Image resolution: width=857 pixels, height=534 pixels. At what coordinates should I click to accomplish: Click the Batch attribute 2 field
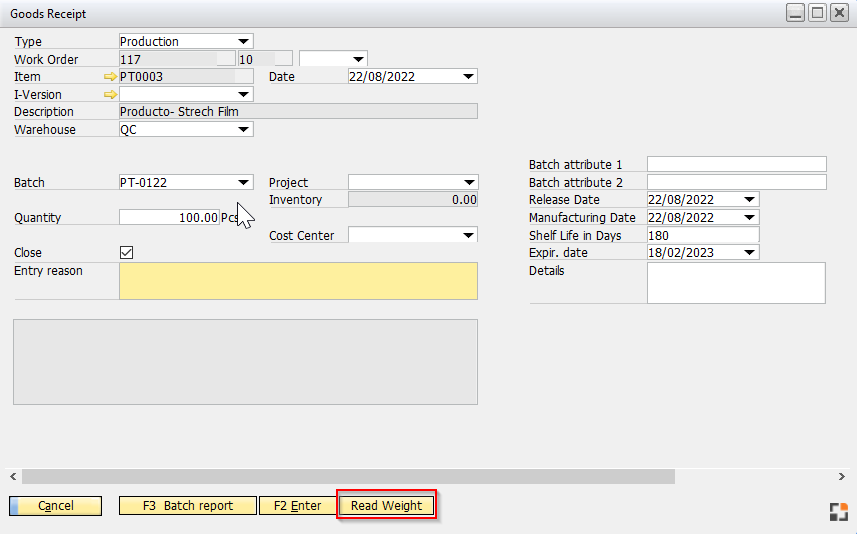tap(737, 182)
